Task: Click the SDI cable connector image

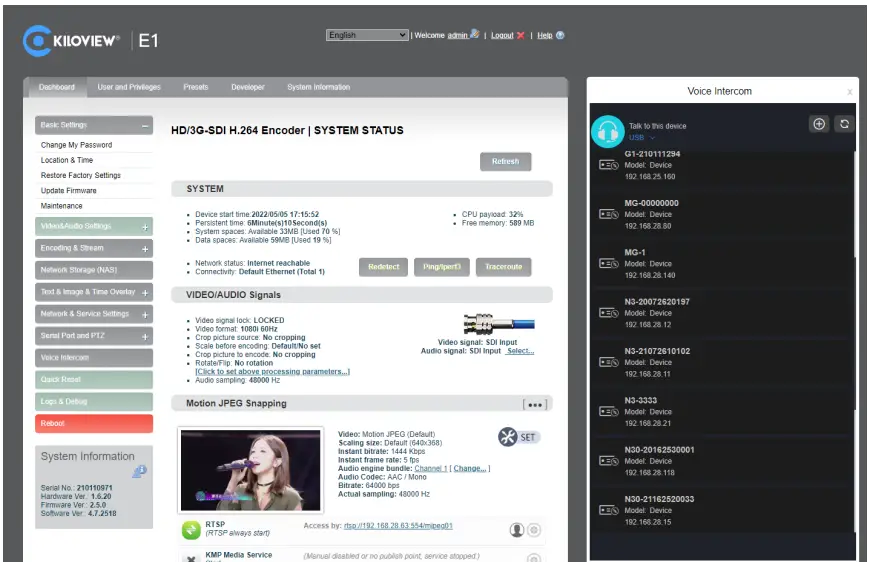Action: (499, 324)
